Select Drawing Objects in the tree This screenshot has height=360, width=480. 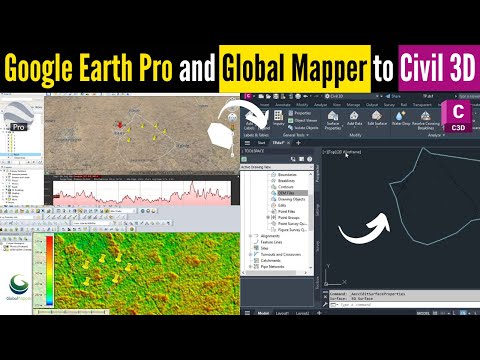tap(291, 199)
